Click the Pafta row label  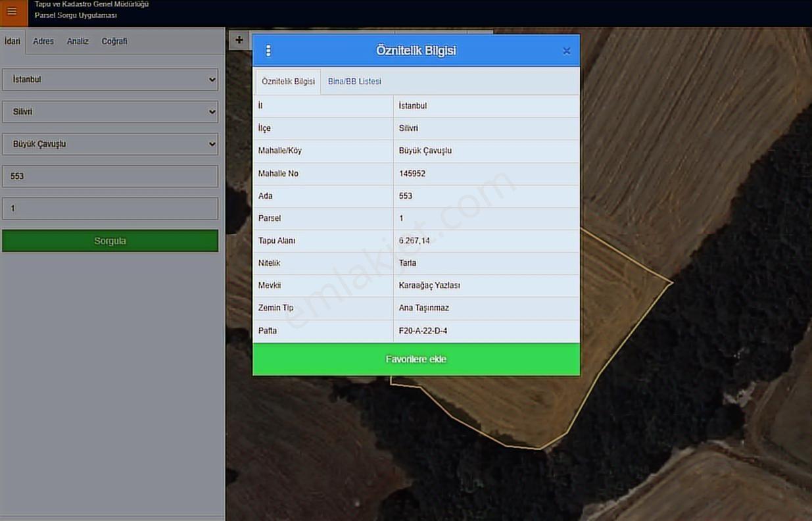pos(268,331)
